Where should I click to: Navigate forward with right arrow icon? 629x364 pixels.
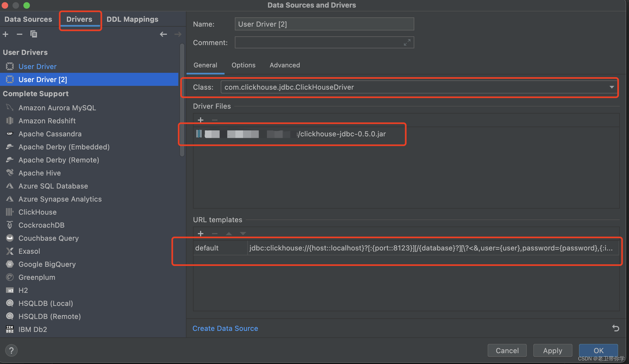(178, 34)
